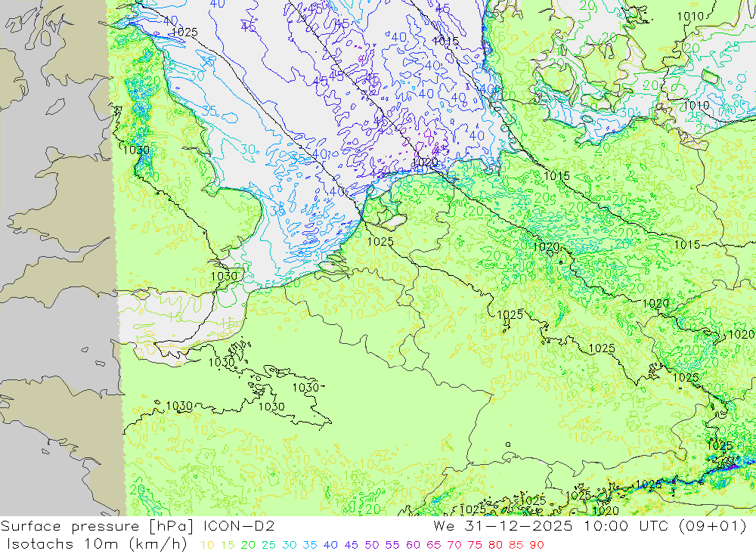Pick the green '20' legend value
The height and width of the screenshot is (554, 756).
(248, 545)
